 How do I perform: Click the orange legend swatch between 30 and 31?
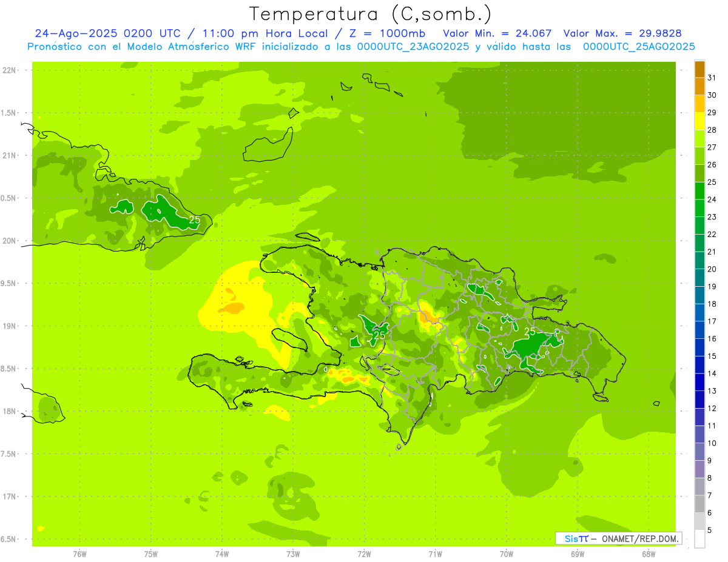(699, 87)
